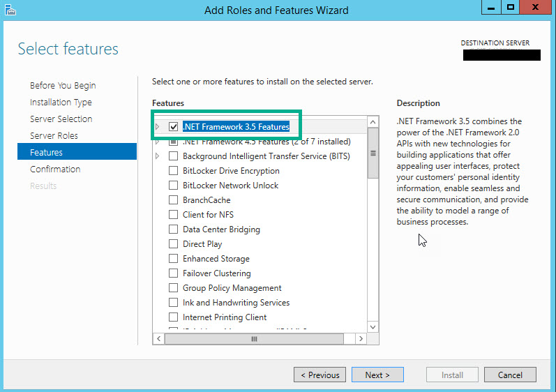Check Background Intelligent Transfer Service (BITS)
The image size is (556, 392).
pyautogui.click(x=173, y=156)
